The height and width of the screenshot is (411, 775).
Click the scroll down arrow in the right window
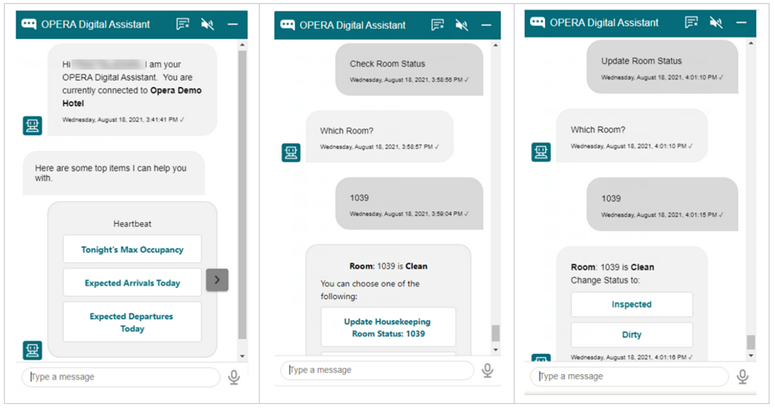click(751, 356)
